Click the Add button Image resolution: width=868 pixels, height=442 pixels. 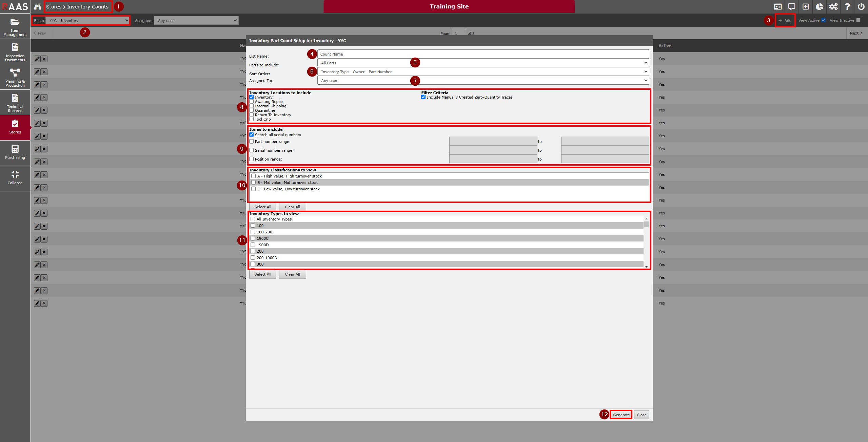(x=785, y=21)
